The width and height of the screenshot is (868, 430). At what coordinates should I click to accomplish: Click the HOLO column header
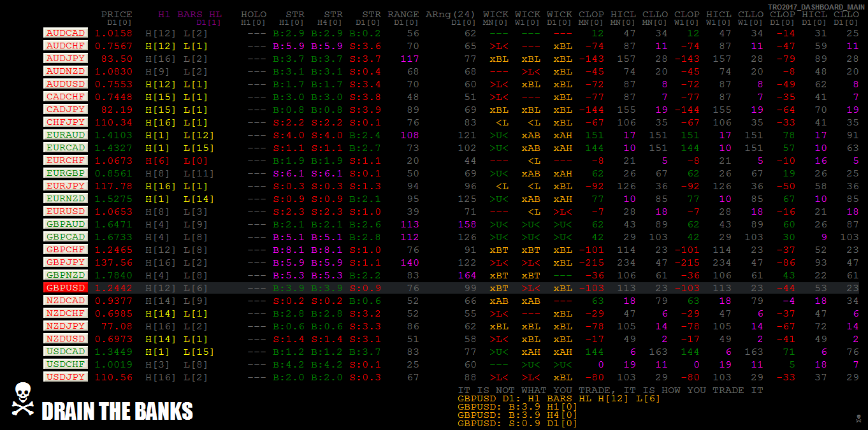(254, 14)
